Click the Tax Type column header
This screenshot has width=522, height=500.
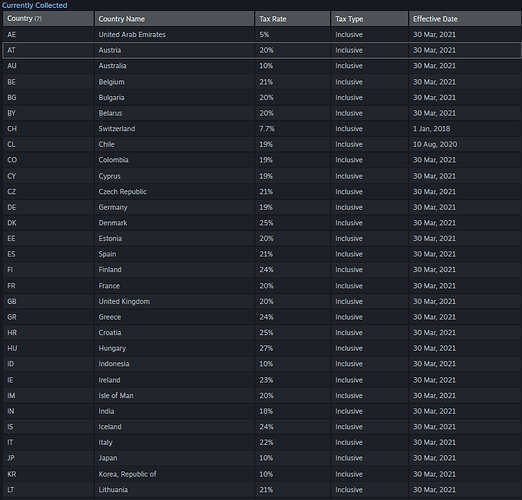pos(369,19)
